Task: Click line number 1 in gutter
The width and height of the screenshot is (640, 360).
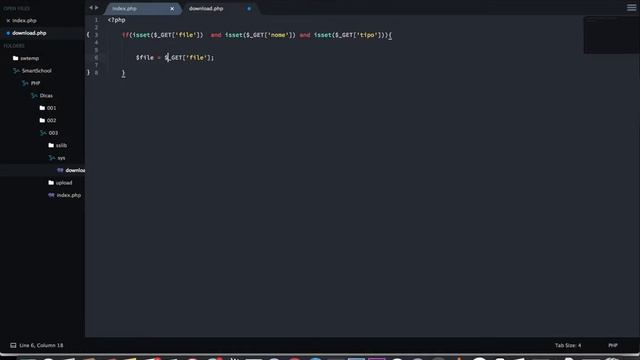Action: point(96,20)
